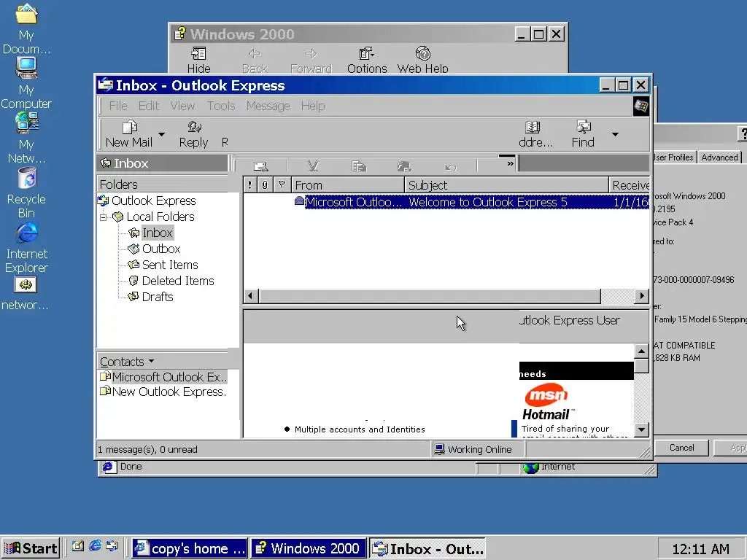Switch to the Advanced tab in System Properties
Screen dimensions: 747x560
coord(719,157)
